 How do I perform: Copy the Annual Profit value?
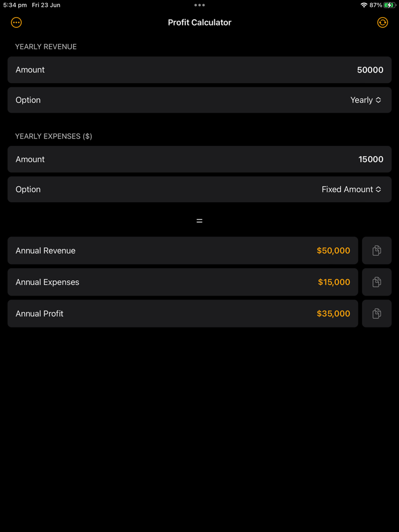377,313
